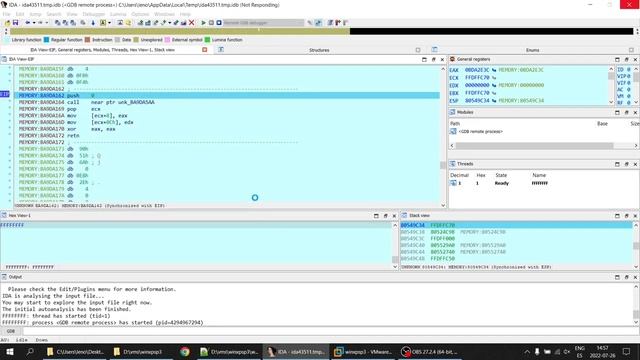The height and width of the screenshot is (360, 640).
Task: Click the Hex View-1 panel title icon
Action: click(x=4, y=215)
